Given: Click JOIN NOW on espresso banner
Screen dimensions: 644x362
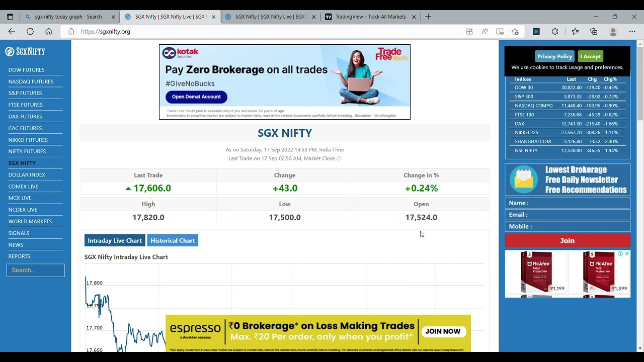Looking at the screenshot, I should (443, 331).
